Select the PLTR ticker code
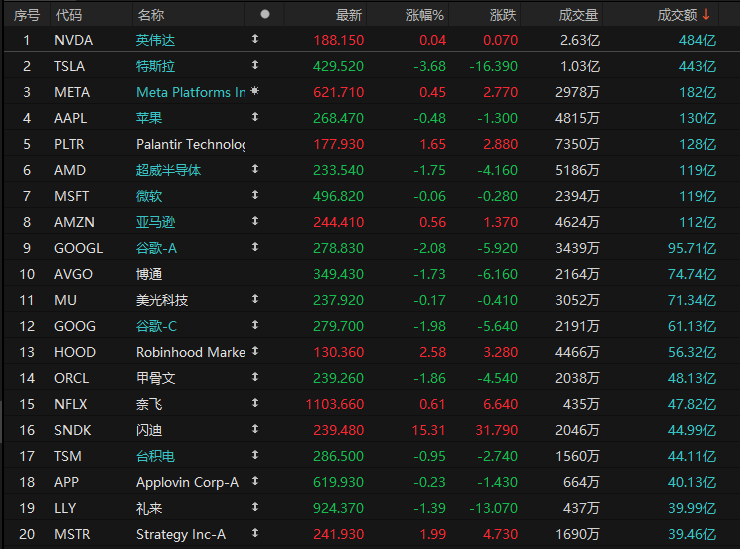This screenshot has width=740, height=549. pos(69,144)
